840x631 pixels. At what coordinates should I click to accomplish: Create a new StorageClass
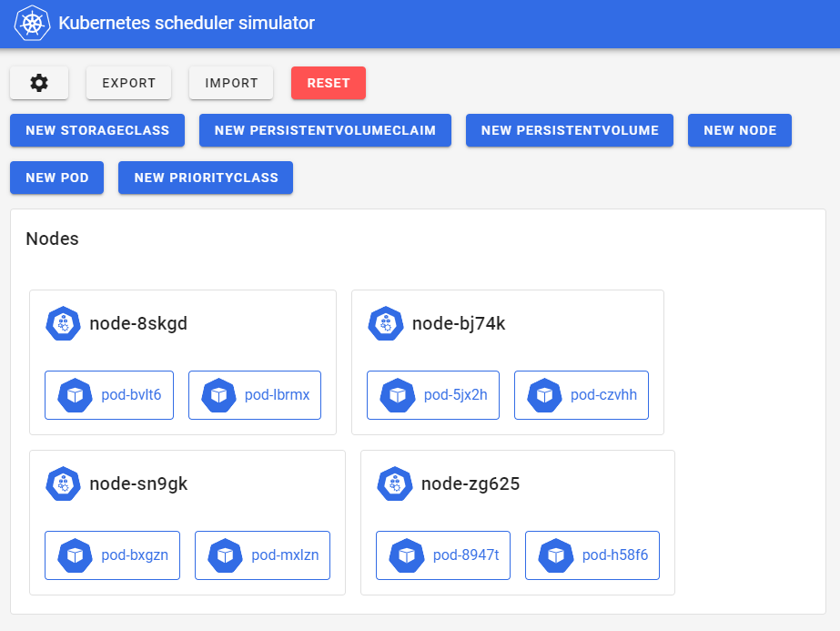click(97, 130)
